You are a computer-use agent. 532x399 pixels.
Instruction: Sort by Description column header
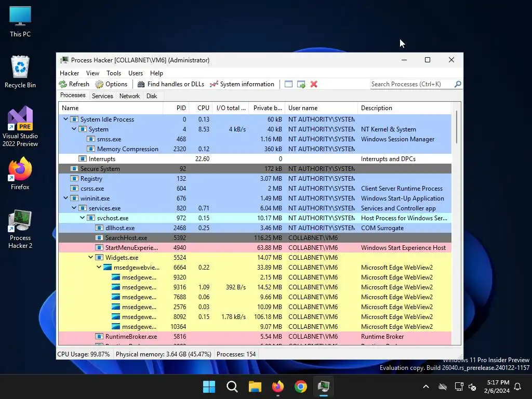pyautogui.click(x=404, y=108)
